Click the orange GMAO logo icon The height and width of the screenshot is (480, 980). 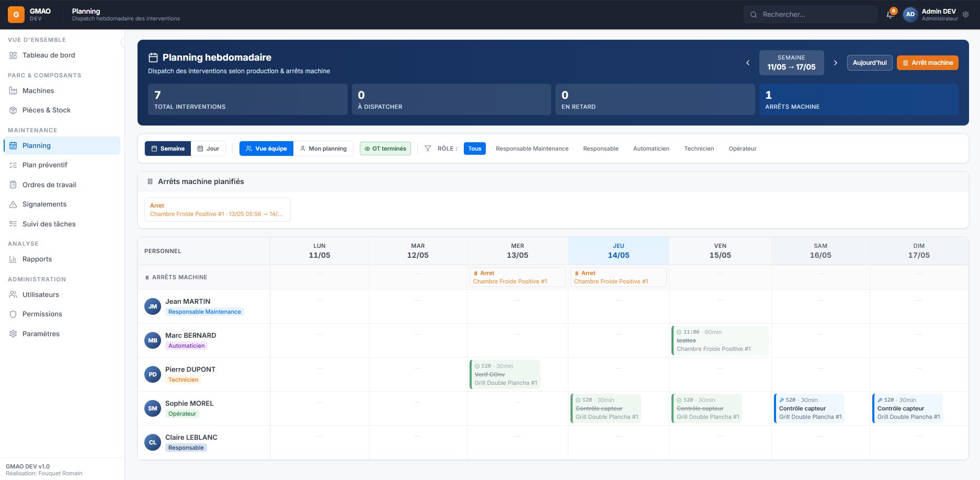click(16, 15)
